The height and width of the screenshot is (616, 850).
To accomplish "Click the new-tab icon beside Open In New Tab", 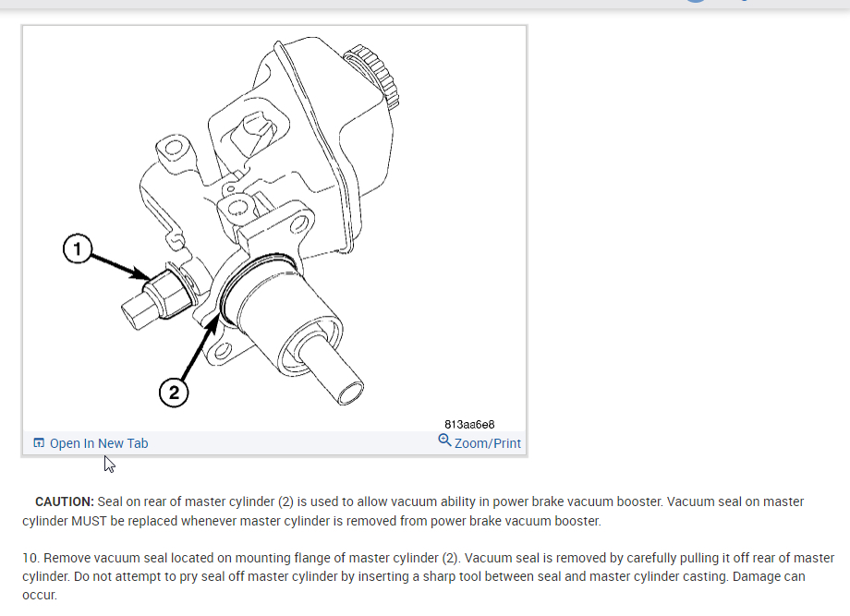I will coord(39,442).
